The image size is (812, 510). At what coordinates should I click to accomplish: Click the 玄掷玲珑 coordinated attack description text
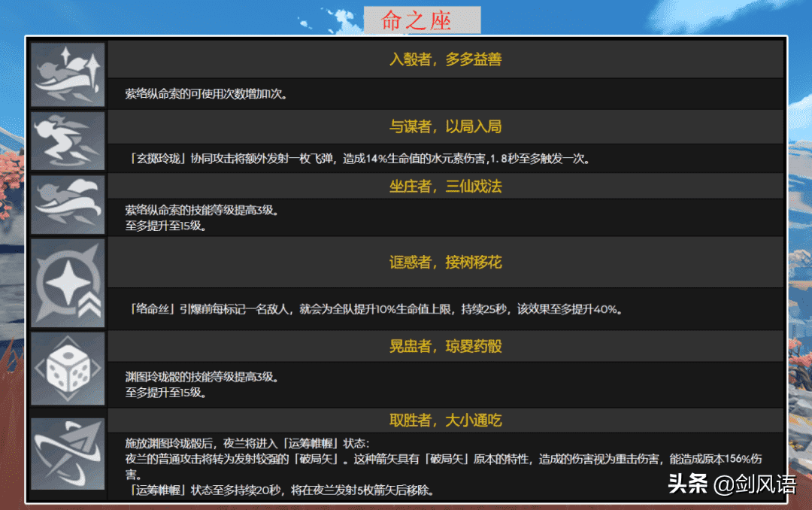pyautogui.click(x=359, y=159)
